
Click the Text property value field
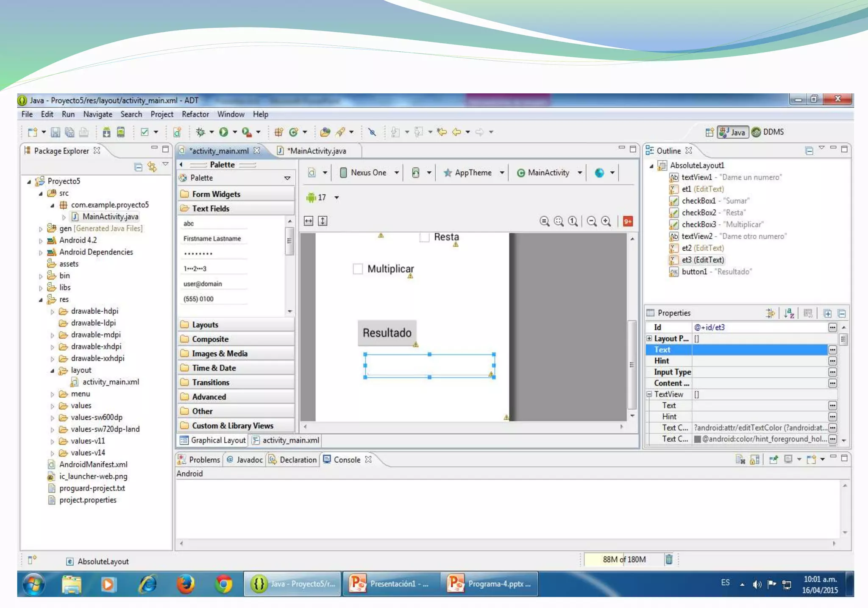tap(759, 350)
